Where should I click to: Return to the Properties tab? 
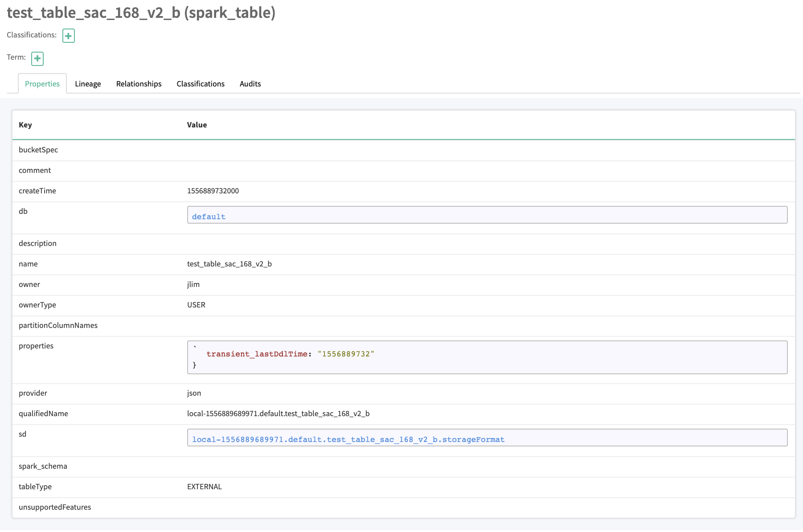click(x=42, y=83)
